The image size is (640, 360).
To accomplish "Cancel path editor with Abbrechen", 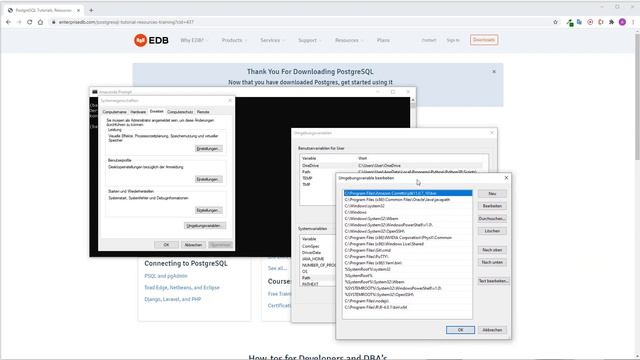I will click(492, 330).
